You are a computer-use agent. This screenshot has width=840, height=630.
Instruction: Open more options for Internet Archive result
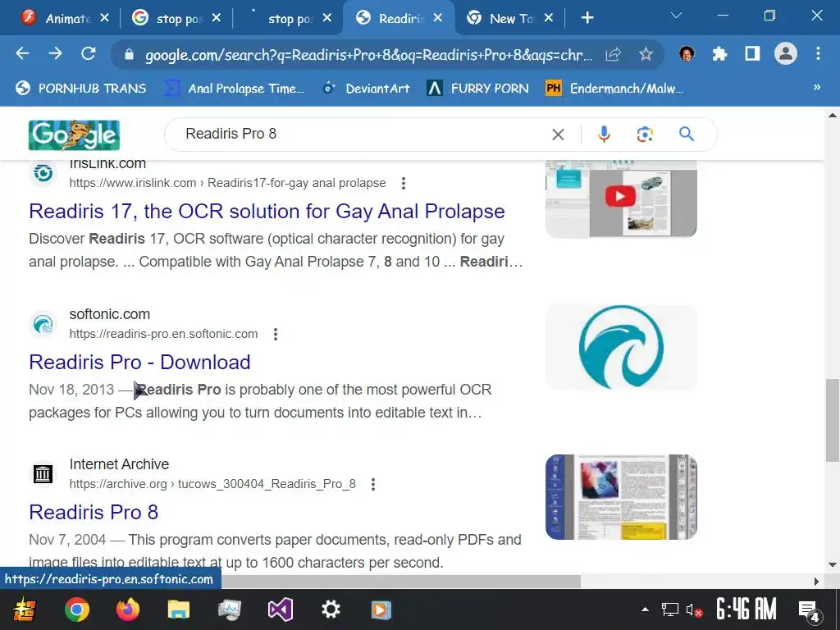click(373, 484)
